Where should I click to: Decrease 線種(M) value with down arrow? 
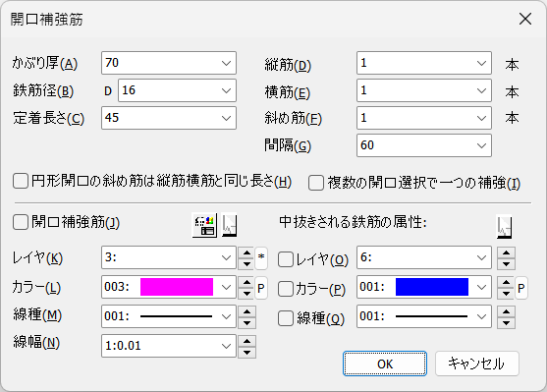(x=247, y=322)
